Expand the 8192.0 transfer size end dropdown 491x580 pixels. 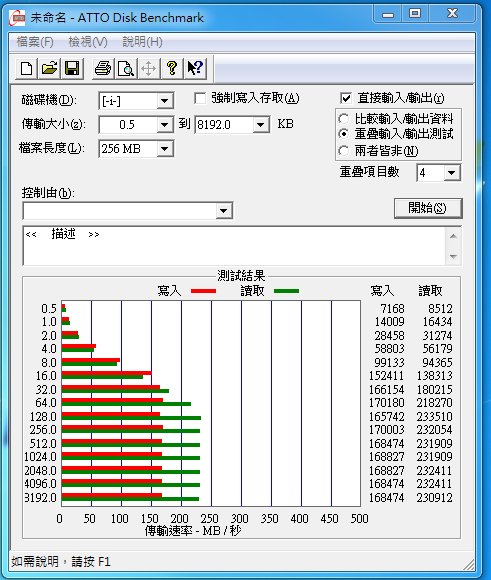click(x=261, y=125)
